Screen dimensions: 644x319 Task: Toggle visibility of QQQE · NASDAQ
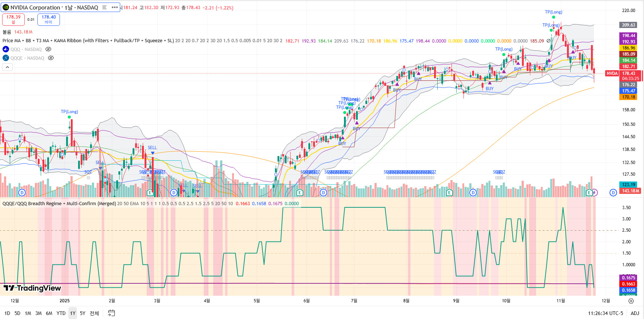pos(51,58)
